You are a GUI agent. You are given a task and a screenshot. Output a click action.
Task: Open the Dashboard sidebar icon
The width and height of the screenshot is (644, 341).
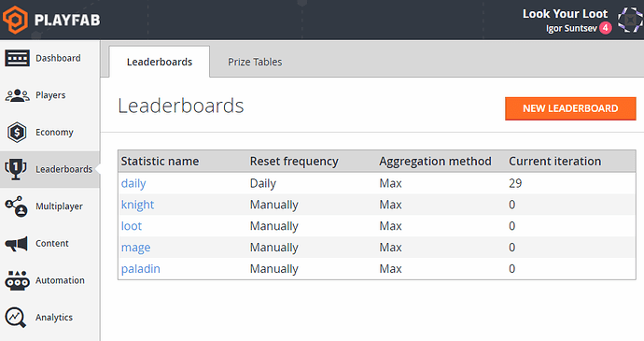pos(17,58)
